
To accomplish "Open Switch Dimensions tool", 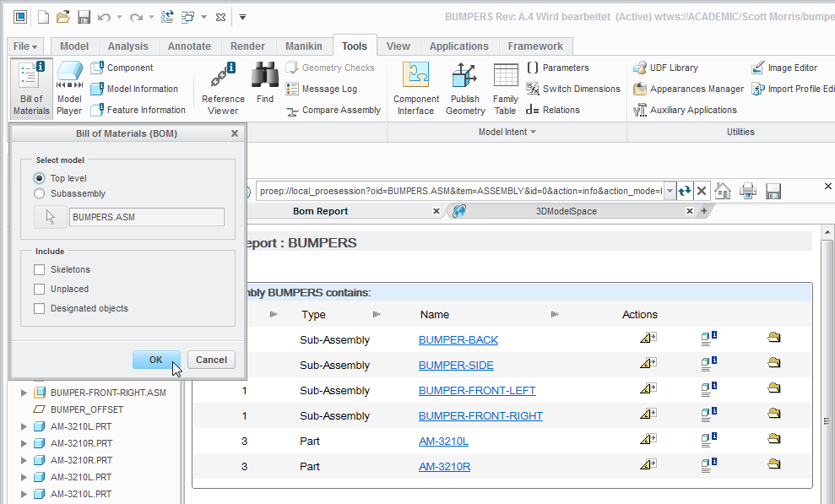I will click(573, 89).
